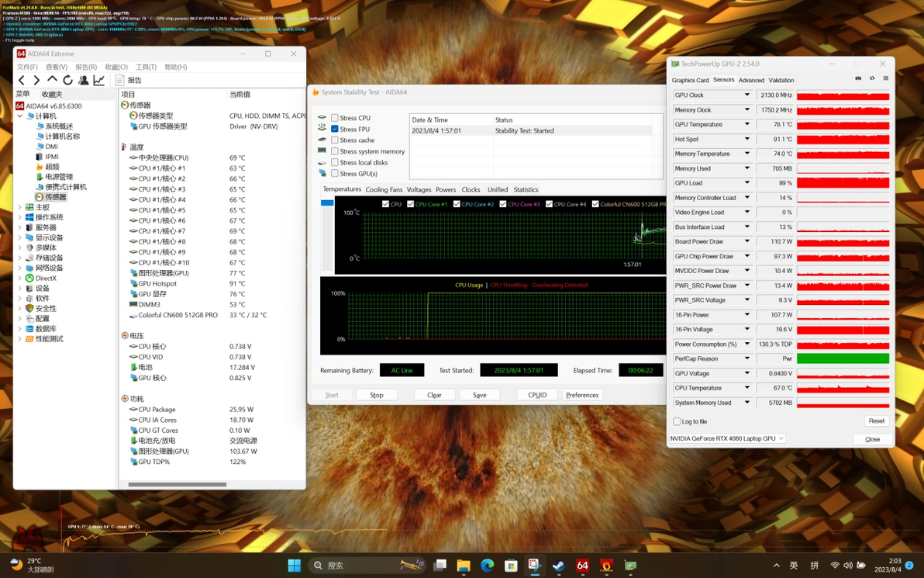
Task: Click the refresh icon in AIDA64 toolbar
Action: tap(67, 80)
